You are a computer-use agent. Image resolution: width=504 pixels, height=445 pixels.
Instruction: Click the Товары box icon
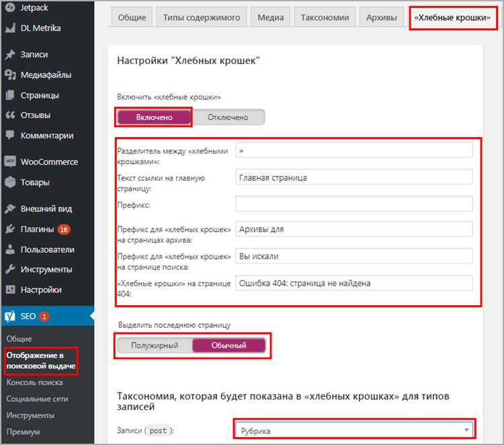click(x=10, y=182)
